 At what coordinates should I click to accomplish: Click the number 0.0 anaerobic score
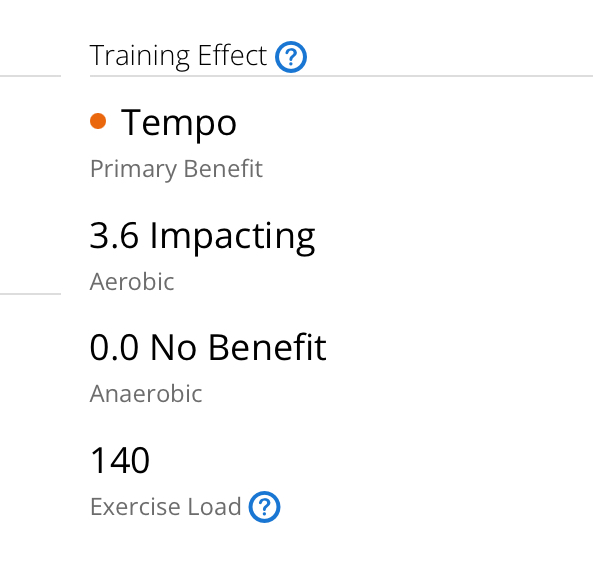coord(114,348)
